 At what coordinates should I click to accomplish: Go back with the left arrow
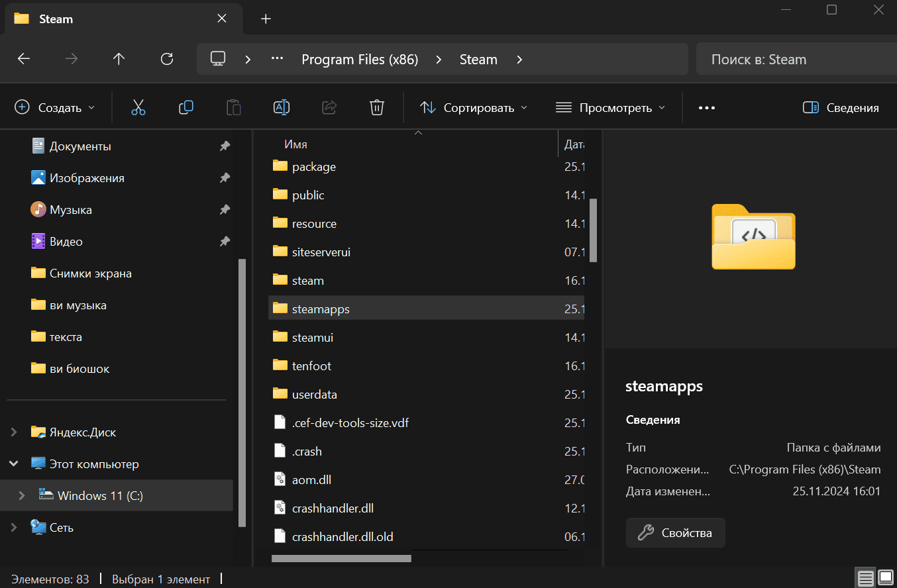click(x=24, y=59)
